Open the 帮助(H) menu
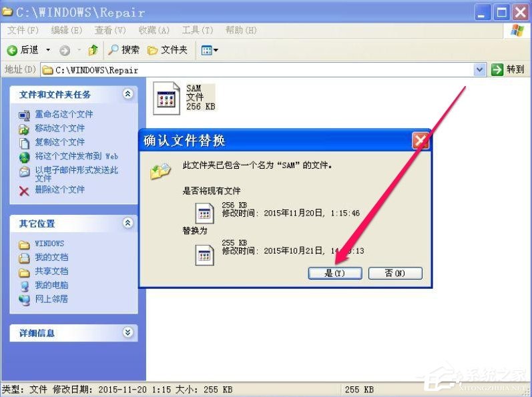Image resolution: width=532 pixels, height=397 pixels. [241, 31]
